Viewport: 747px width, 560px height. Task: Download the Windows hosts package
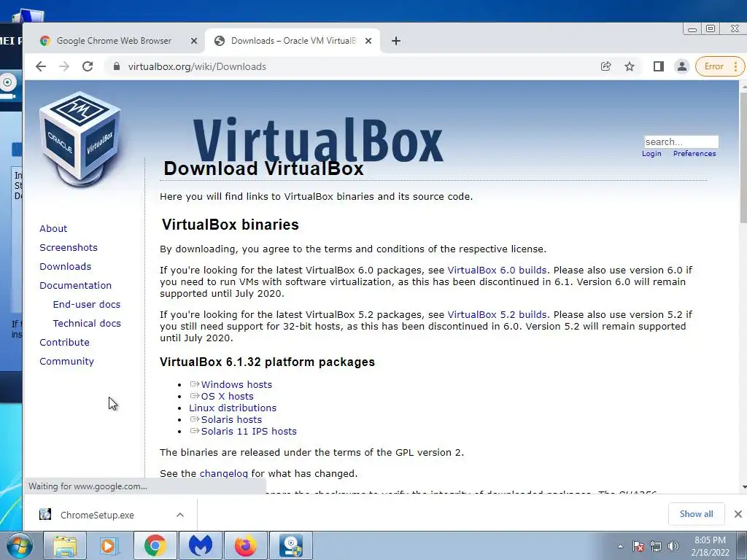click(236, 385)
